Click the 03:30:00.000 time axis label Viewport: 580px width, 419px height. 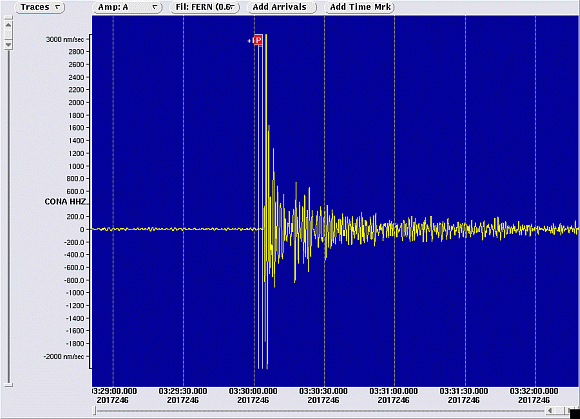click(x=253, y=391)
